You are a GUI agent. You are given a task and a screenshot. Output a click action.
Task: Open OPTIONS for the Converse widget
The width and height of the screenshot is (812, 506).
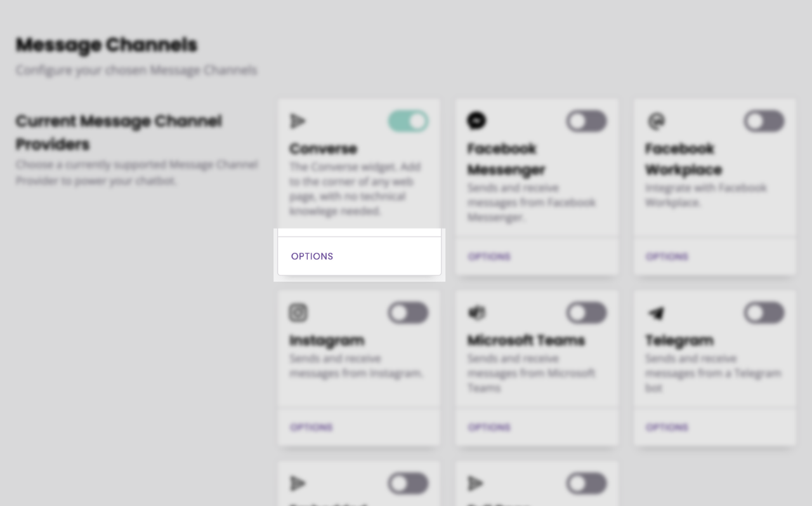[x=312, y=256]
